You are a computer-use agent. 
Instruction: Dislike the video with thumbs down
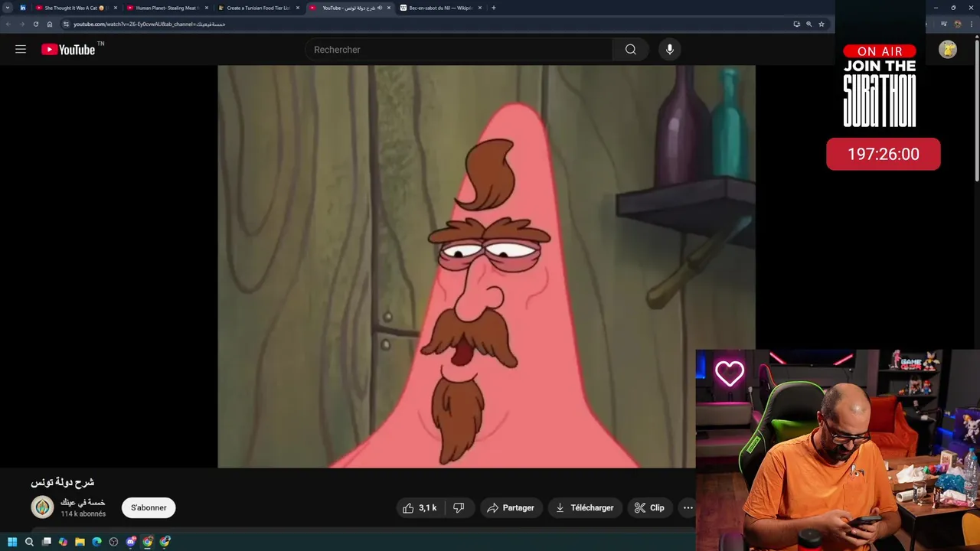(459, 508)
